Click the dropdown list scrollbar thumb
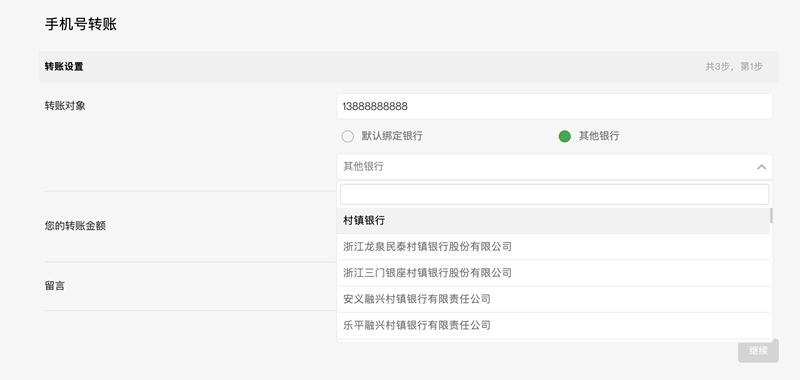Screen dimensions: 800x380 (x=771, y=216)
